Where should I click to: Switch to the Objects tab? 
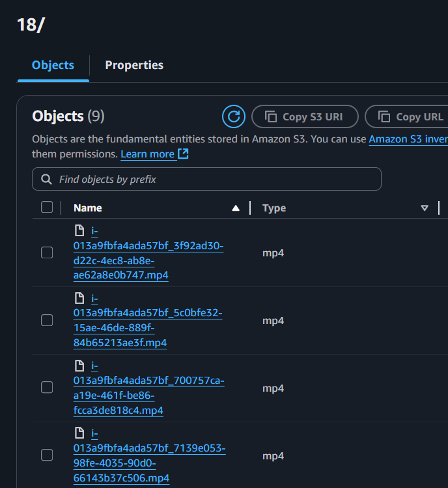[x=53, y=65]
